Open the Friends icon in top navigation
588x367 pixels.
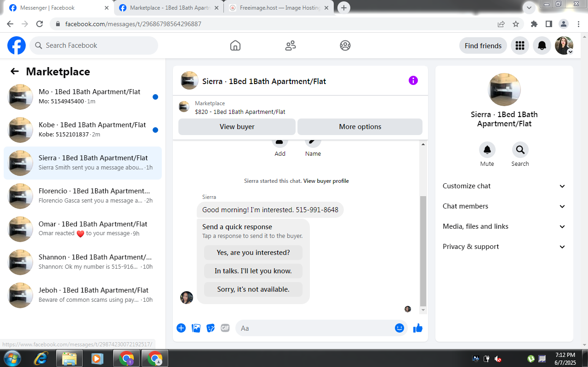pyautogui.click(x=291, y=45)
